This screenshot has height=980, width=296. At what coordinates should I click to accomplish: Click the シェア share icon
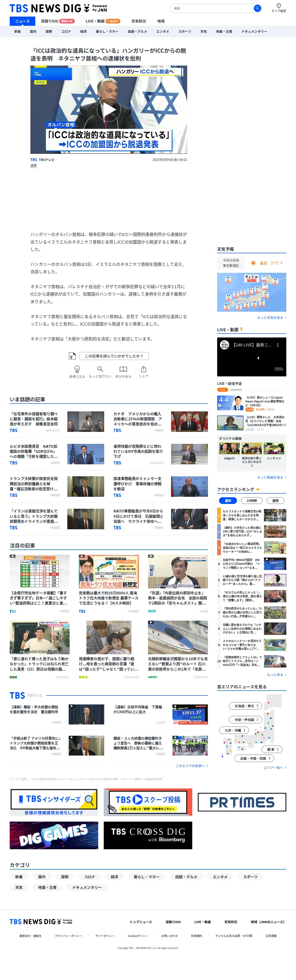143,369
